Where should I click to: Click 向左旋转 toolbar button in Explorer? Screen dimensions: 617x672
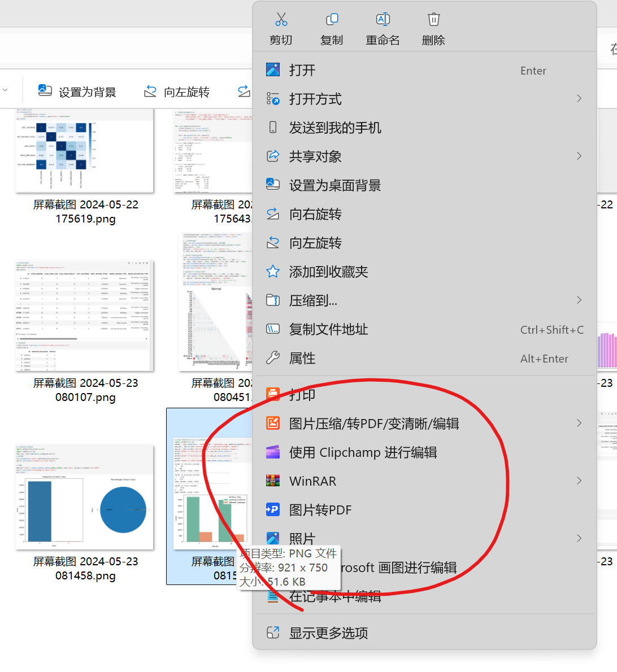pos(176,91)
